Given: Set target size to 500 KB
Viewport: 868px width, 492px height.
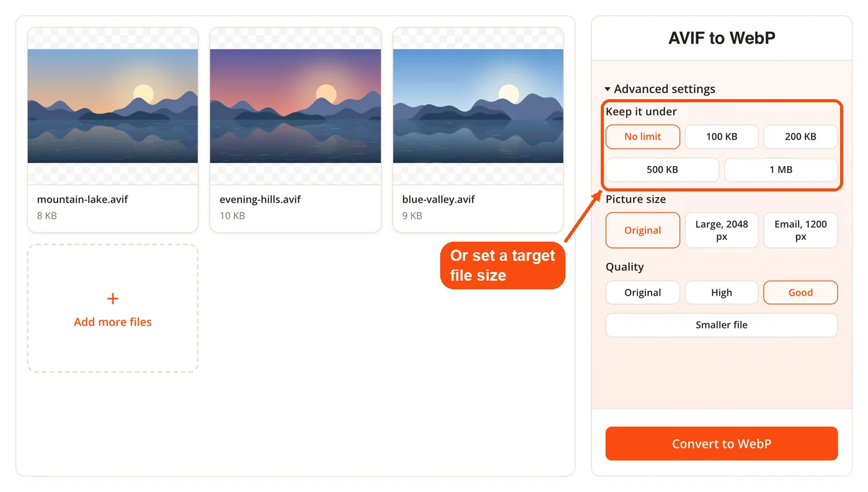Looking at the screenshot, I should pyautogui.click(x=662, y=170).
